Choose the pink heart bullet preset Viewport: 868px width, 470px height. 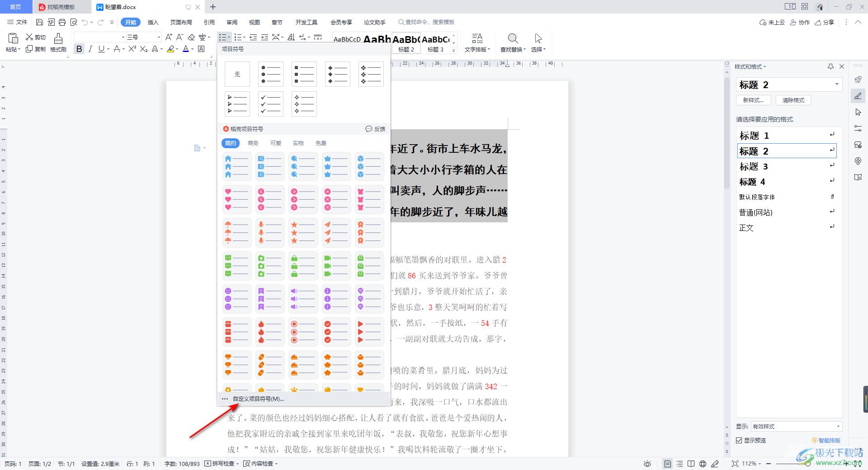click(x=237, y=199)
